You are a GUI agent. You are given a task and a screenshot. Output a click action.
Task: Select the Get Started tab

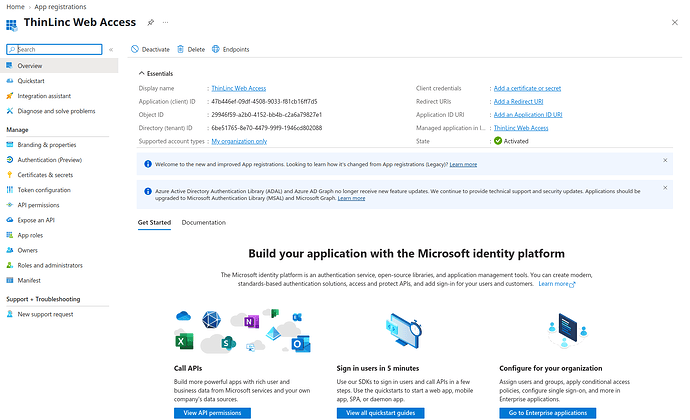click(x=154, y=222)
